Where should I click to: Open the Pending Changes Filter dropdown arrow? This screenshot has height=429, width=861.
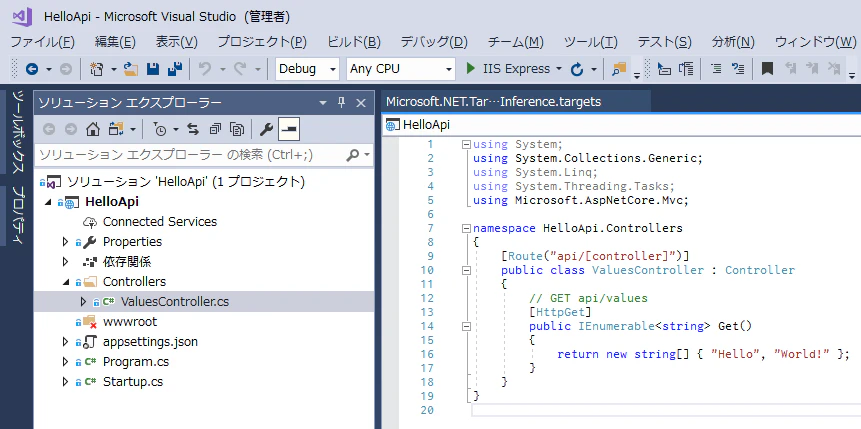(176, 130)
